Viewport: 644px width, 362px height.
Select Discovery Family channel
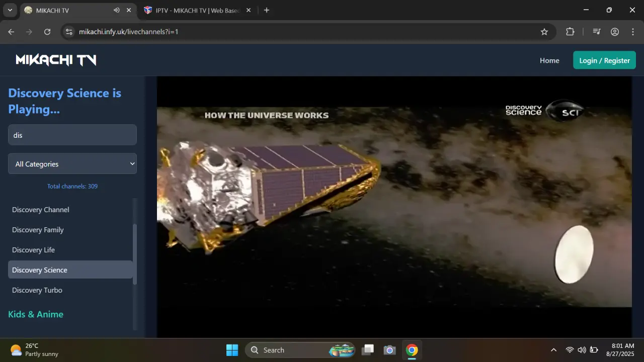click(70, 229)
